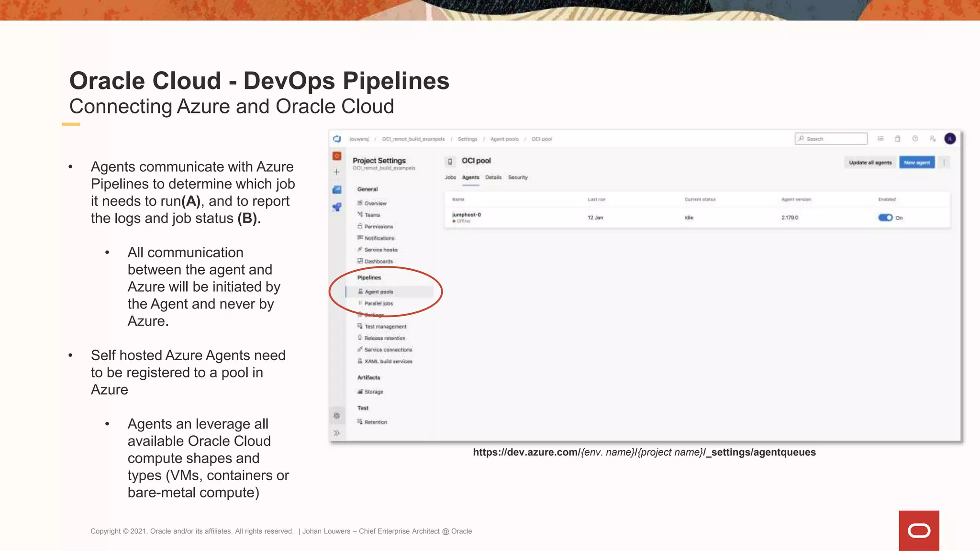Click louwersj in the breadcrumb
The image size is (980, 551).
tap(359, 139)
